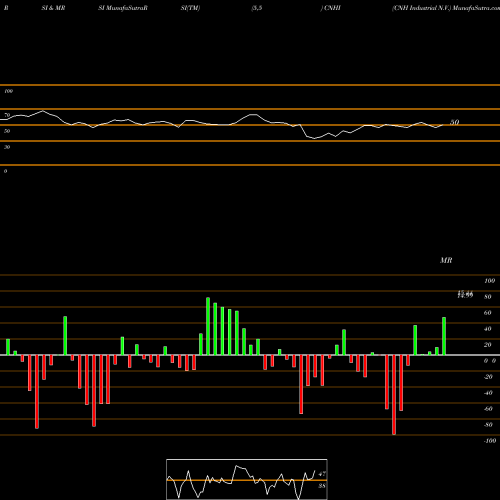Select the last green MR bar at right end
500x500 pixels.
tap(444, 336)
